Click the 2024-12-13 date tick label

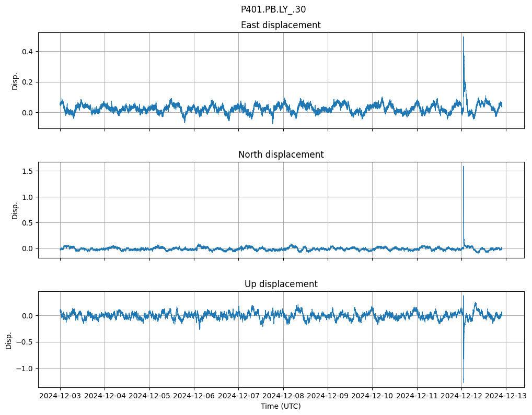506,396
